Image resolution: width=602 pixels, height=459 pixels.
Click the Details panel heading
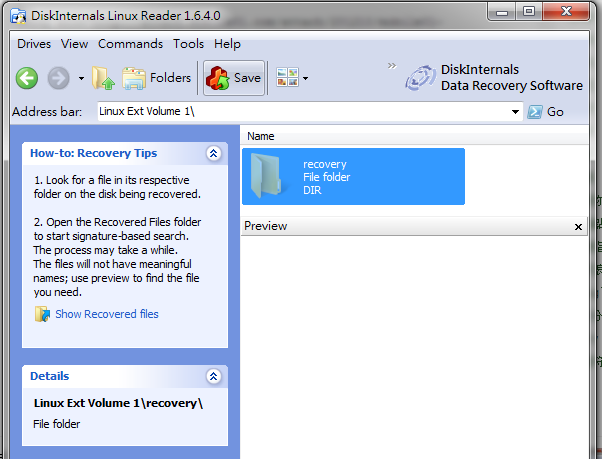coord(50,376)
